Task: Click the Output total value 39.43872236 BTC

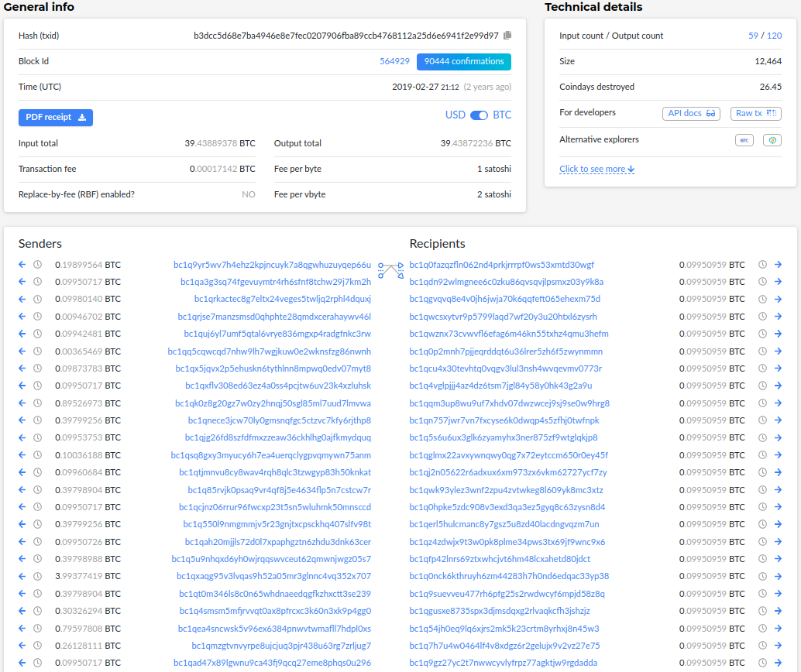Action: pos(476,143)
